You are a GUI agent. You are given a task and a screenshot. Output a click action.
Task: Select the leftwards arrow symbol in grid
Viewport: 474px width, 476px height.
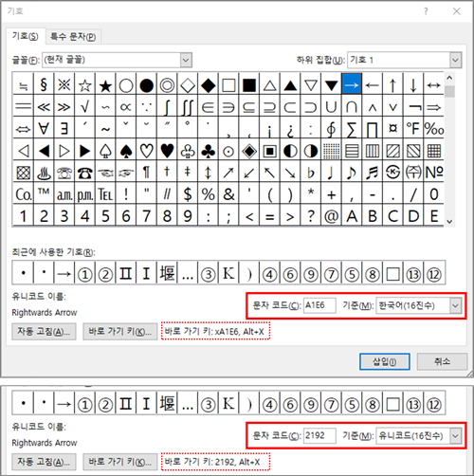point(373,84)
